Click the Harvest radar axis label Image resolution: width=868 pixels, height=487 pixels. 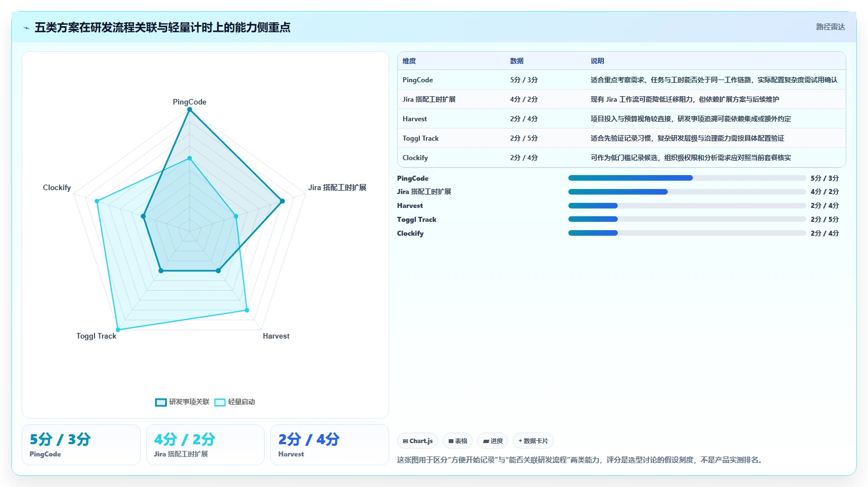pyautogui.click(x=276, y=336)
